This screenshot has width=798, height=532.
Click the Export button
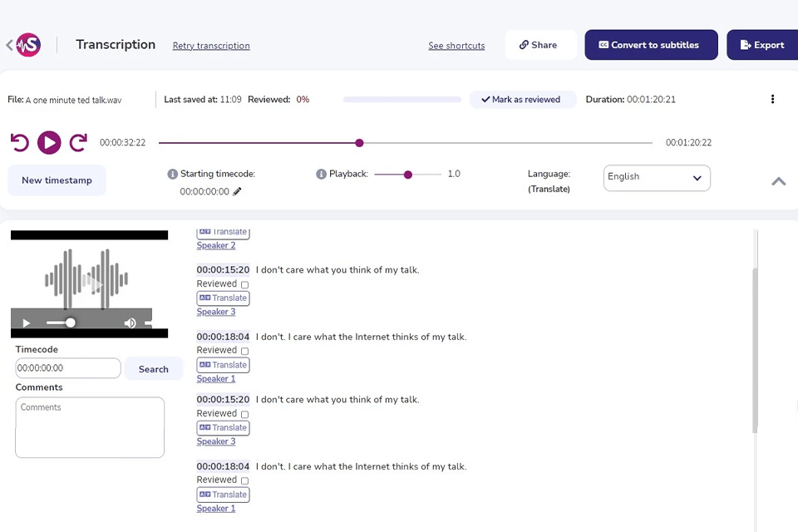(x=762, y=45)
